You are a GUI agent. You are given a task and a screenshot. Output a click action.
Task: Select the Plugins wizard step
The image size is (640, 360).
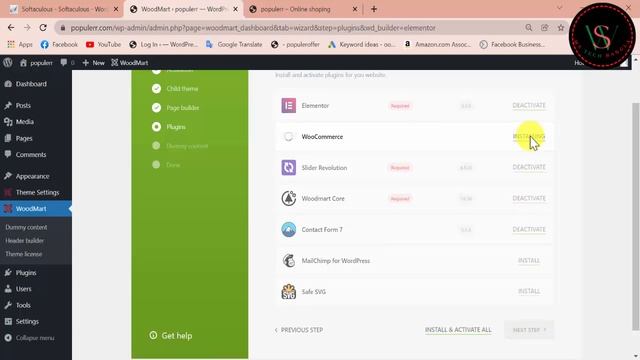pos(169,127)
